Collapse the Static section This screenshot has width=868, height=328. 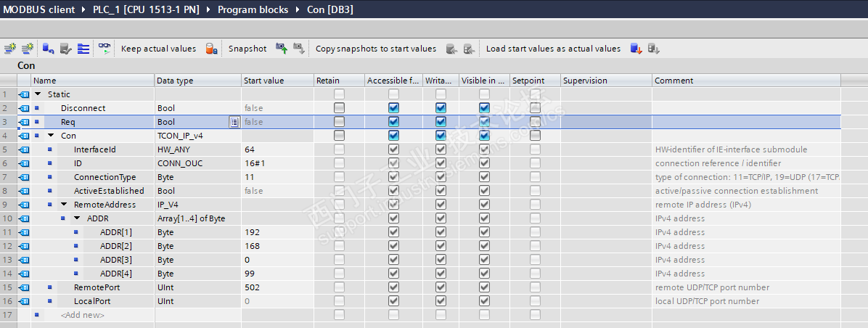click(x=38, y=94)
